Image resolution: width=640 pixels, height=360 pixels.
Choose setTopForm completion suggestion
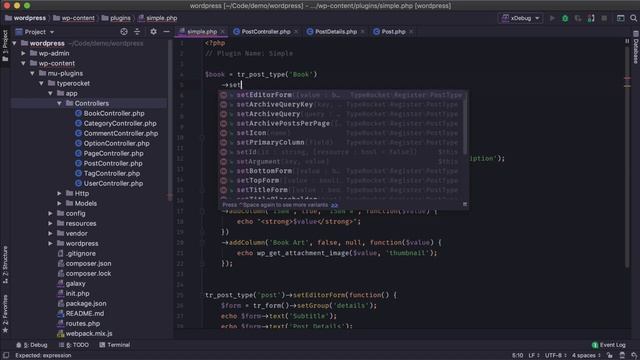pyautogui.click(x=342, y=180)
